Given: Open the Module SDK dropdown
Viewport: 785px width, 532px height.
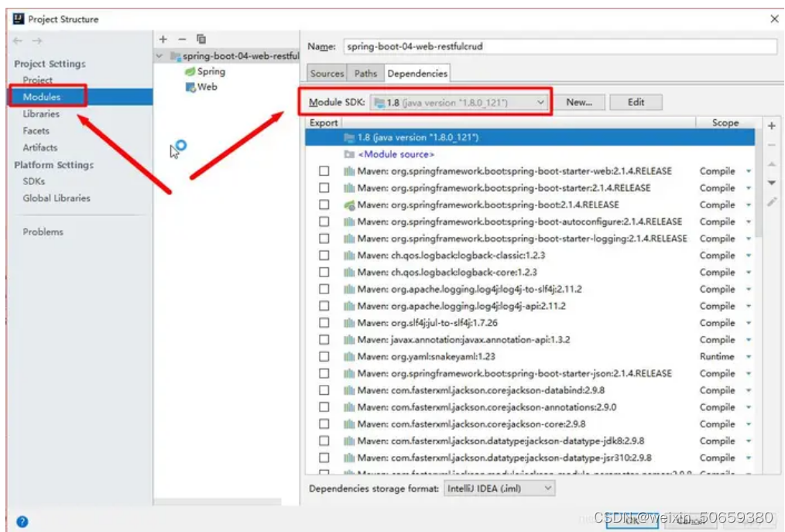Looking at the screenshot, I should pyautogui.click(x=539, y=101).
